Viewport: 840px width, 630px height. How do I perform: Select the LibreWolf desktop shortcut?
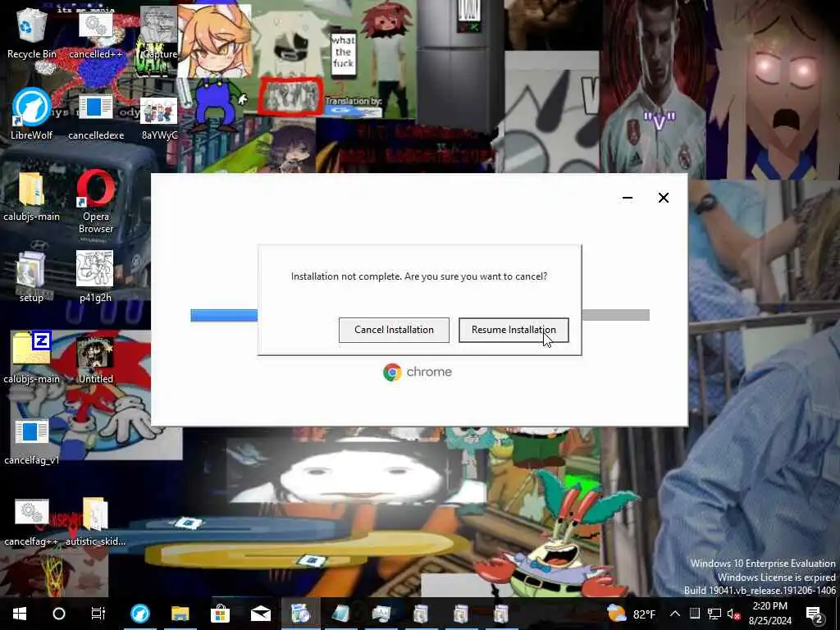click(32, 114)
